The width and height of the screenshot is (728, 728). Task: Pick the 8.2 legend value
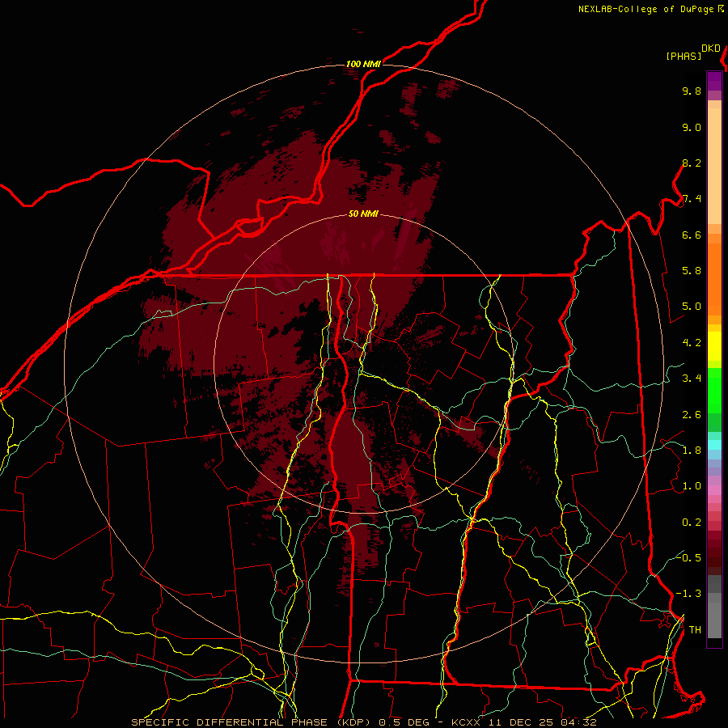click(x=692, y=163)
